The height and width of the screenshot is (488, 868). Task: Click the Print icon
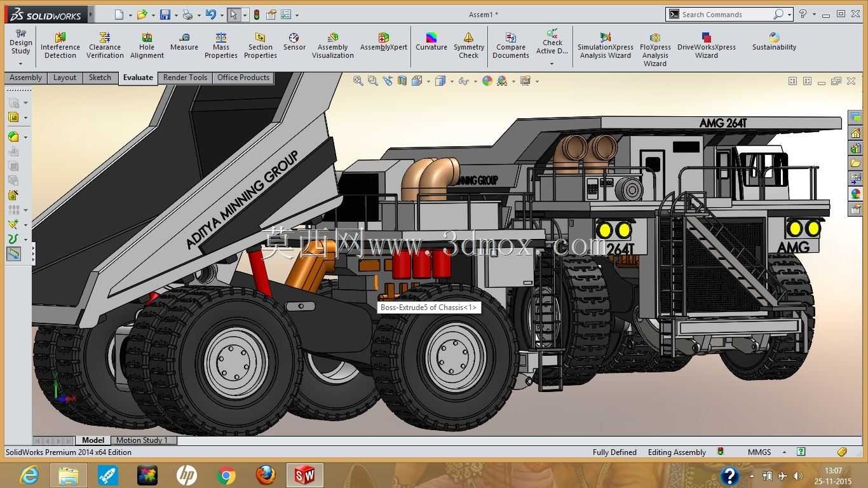click(x=187, y=15)
